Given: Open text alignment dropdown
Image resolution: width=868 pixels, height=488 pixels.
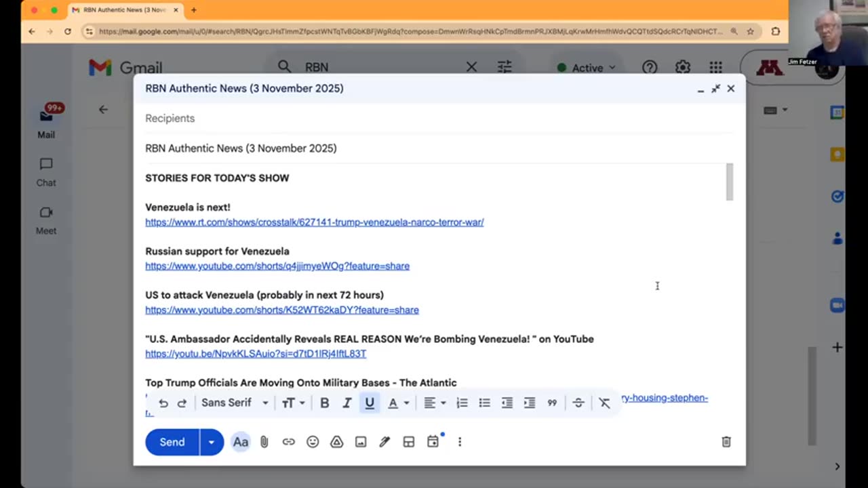Looking at the screenshot, I should tap(435, 403).
